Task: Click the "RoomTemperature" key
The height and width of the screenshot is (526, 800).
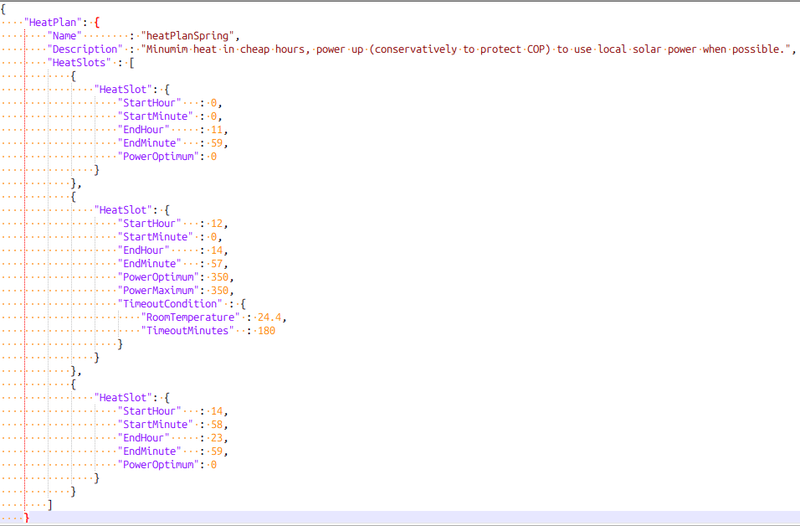Action: coord(190,317)
